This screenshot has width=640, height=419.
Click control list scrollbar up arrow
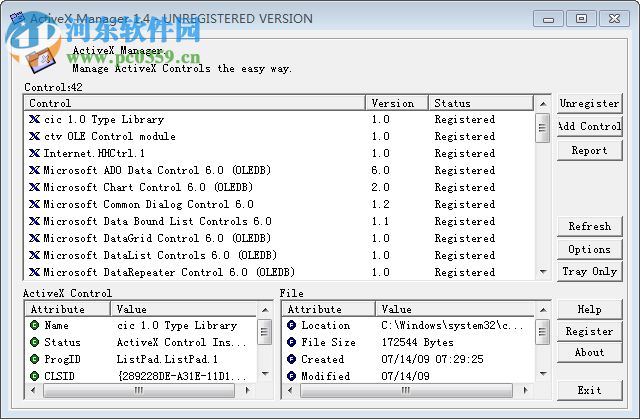click(x=543, y=104)
